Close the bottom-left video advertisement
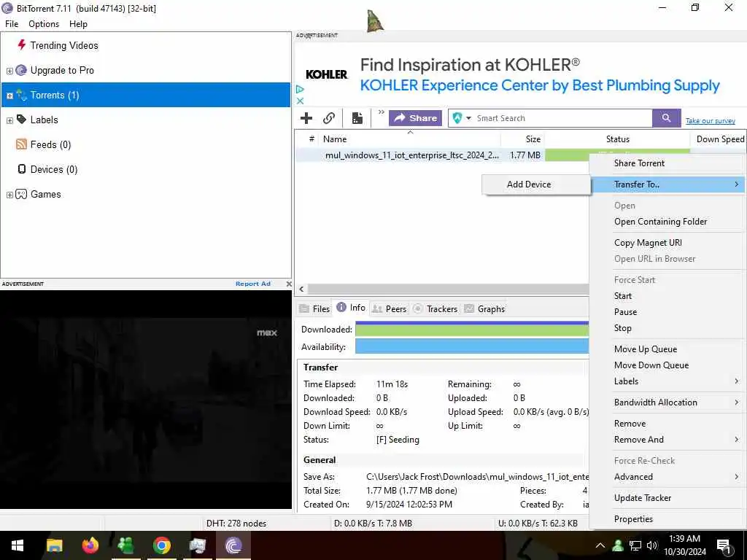 [289, 284]
